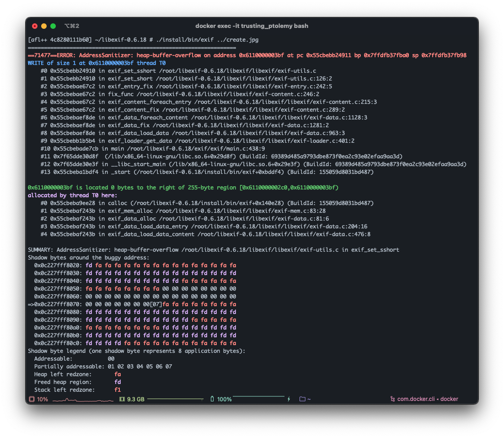Click the battery icon in status bar

pos(212,399)
